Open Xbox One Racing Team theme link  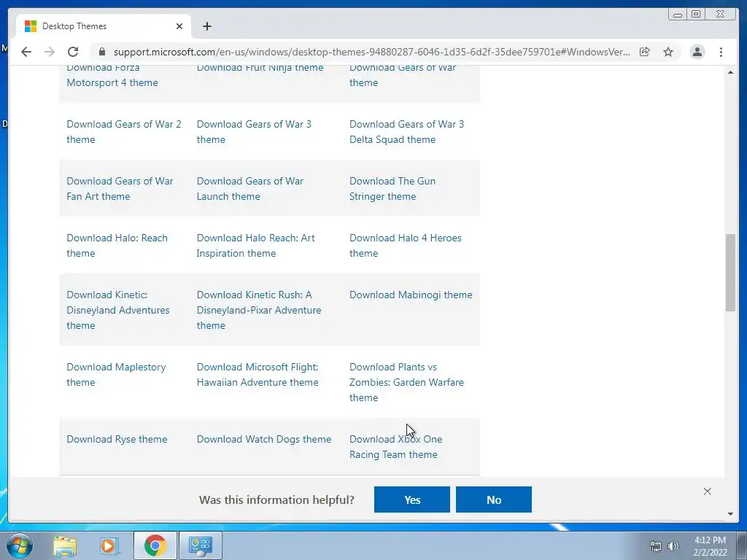396,447
